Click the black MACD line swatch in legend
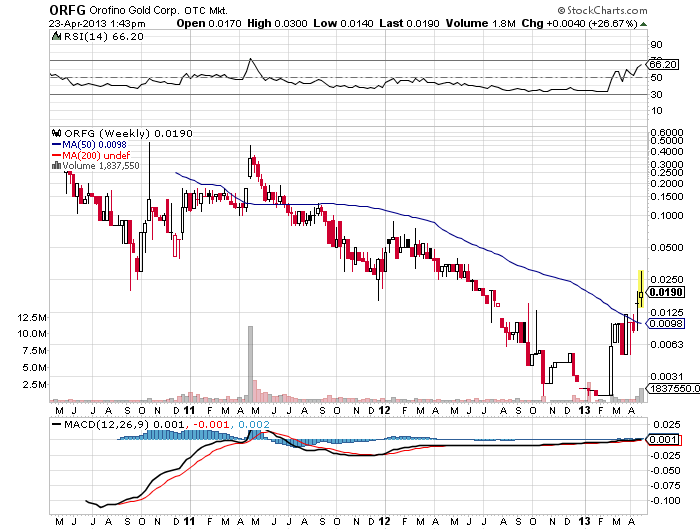700x530 pixels. click(x=57, y=424)
